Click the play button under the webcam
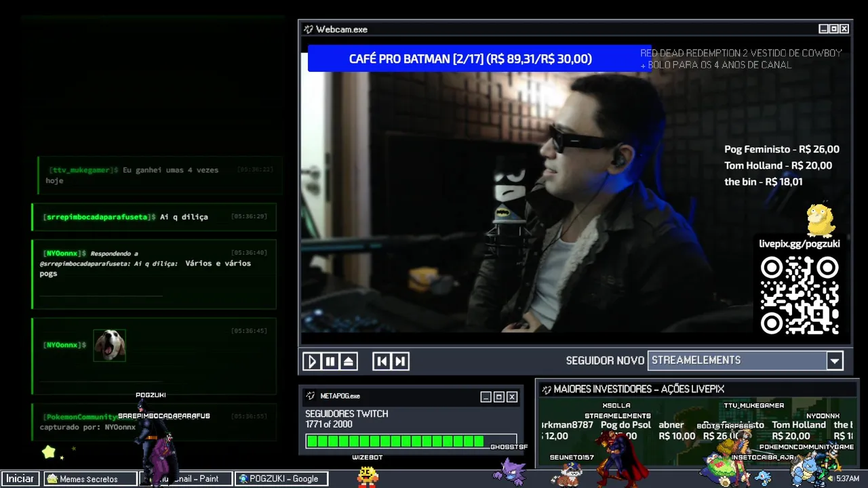The height and width of the screenshot is (488, 868). (x=311, y=361)
